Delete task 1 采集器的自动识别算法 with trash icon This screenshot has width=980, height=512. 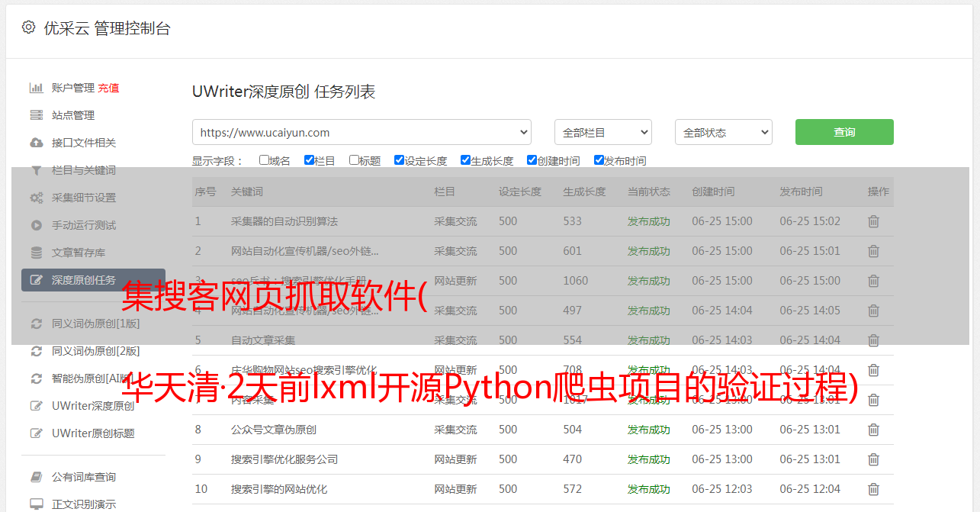point(873,221)
